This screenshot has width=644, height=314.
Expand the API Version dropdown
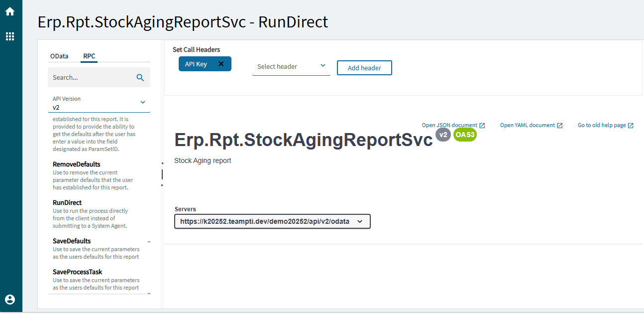[142, 103]
